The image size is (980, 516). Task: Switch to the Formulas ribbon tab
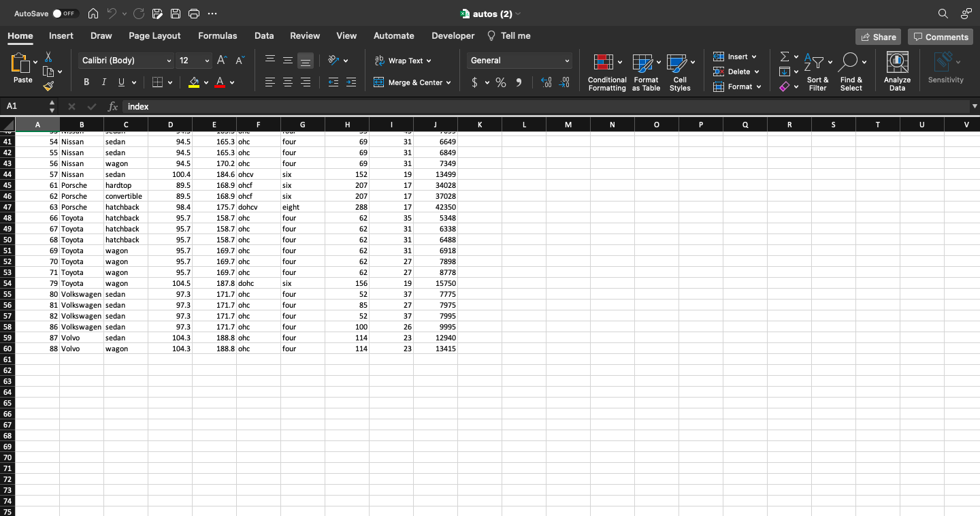pyautogui.click(x=218, y=35)
